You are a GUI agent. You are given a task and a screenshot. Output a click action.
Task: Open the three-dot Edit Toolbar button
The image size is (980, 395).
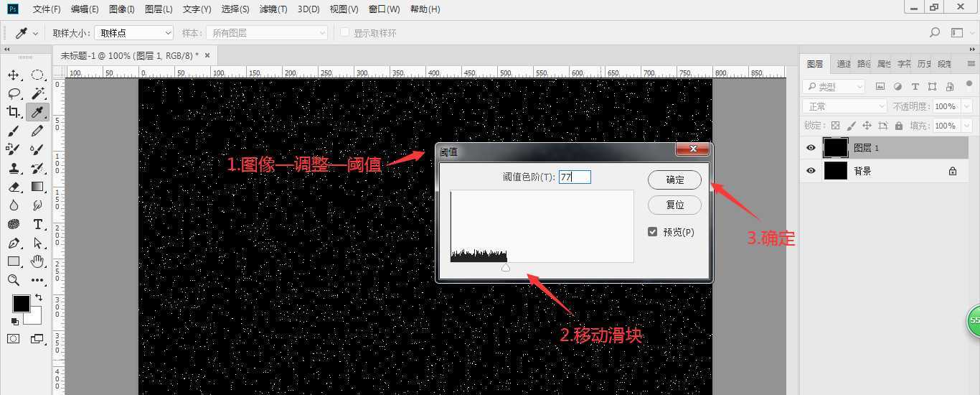pyautogui.click(x=37, y=280)
